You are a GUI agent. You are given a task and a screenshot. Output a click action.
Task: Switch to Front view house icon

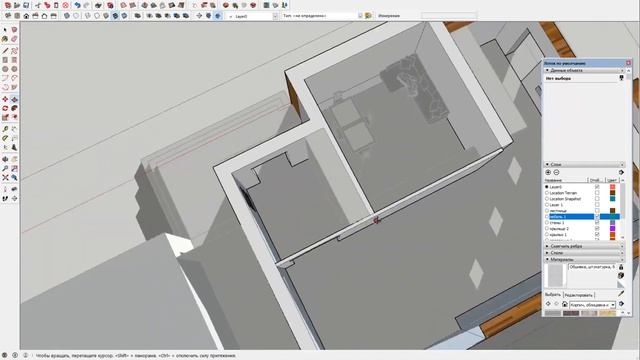(26, 16)
